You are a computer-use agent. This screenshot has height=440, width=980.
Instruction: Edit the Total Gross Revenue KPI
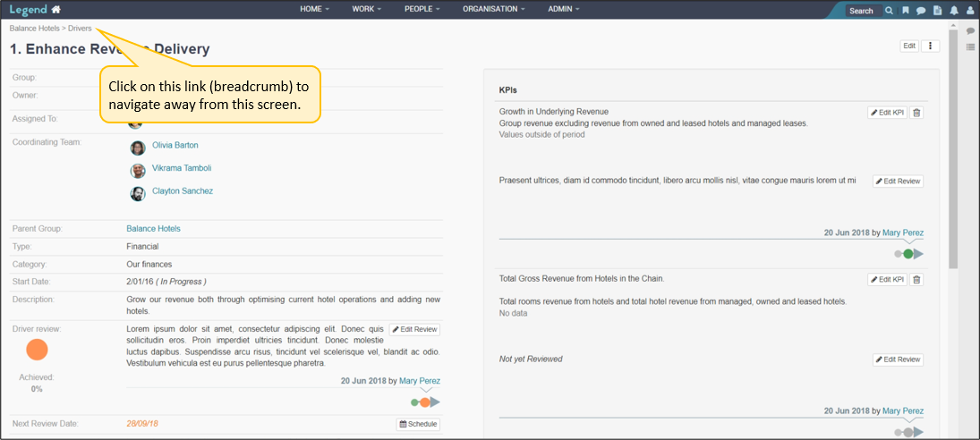click(x=887, y=280)
